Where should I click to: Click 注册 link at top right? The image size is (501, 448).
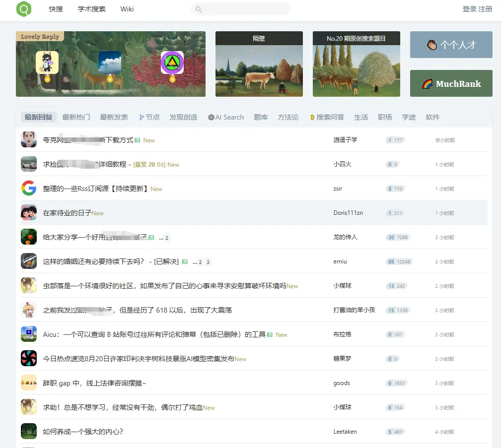[x=485, y=9]
